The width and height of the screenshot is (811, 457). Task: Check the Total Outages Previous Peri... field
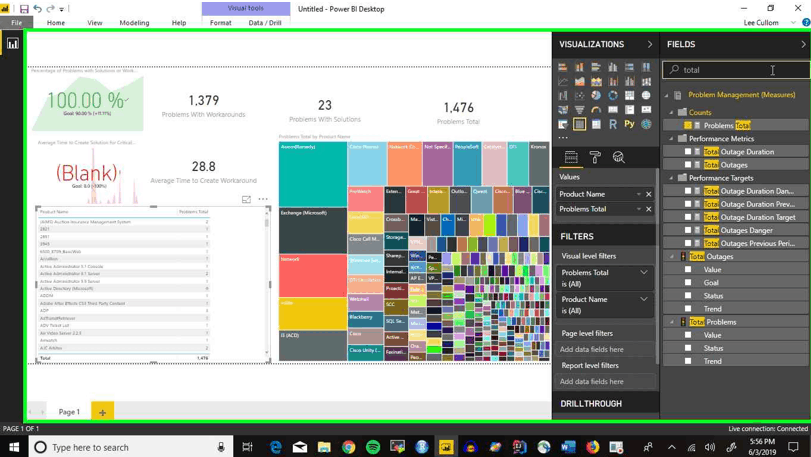click(x=687, y=243)
